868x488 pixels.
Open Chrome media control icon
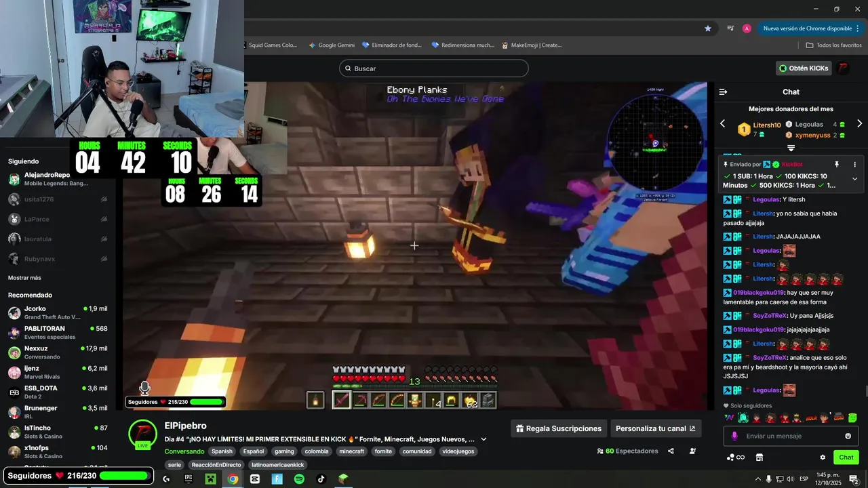point(730,28)
